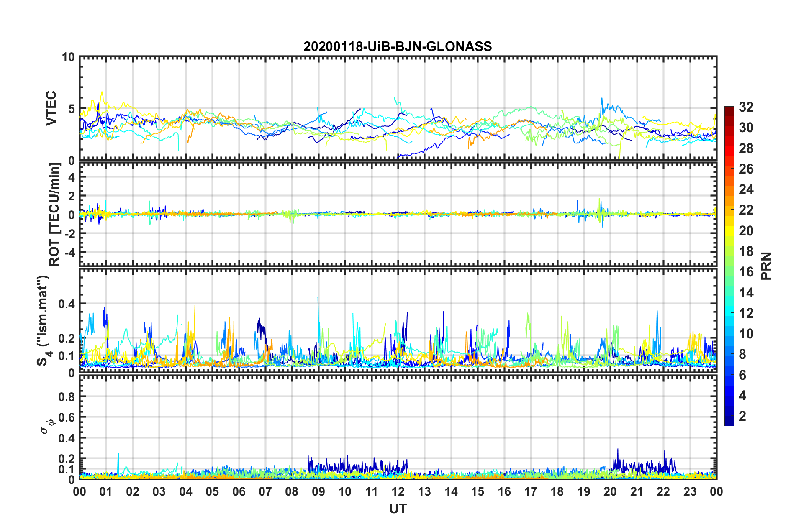Click the 10 tick on VTEC axis
The image size is (796, 532).
point(68,57)
